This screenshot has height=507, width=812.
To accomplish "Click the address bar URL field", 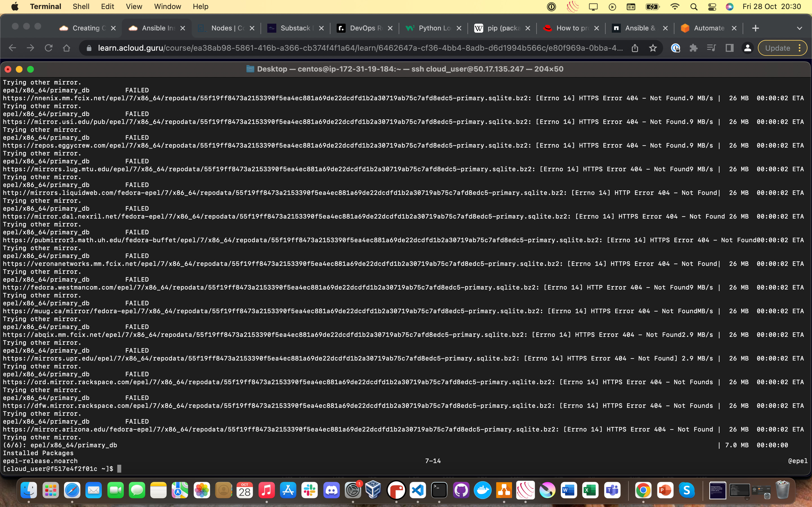I will pos(359,48).
